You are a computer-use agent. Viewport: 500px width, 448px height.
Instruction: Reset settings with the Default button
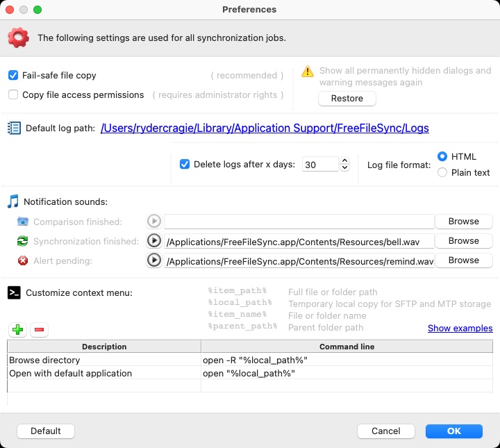(x=46, y=431)
